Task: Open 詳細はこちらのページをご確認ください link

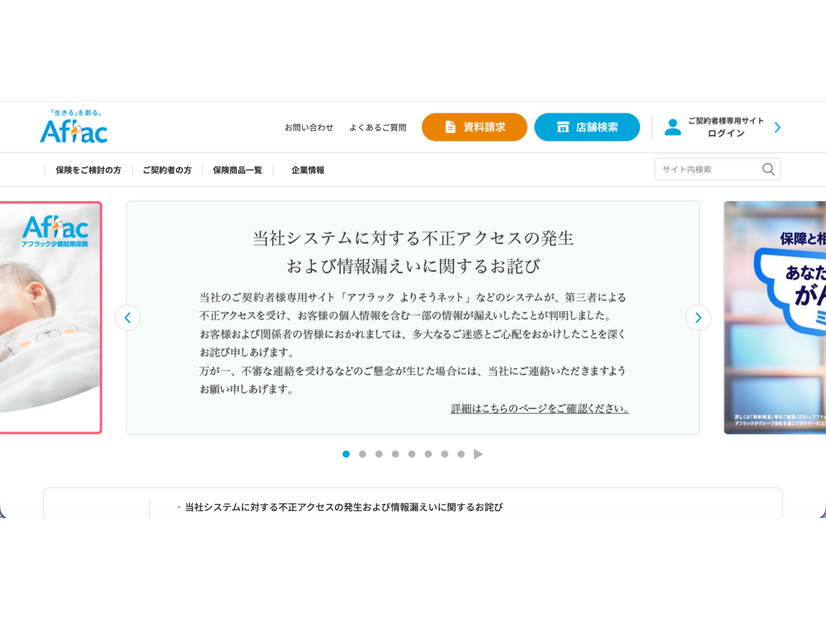Action: click(x=540, y=408)
